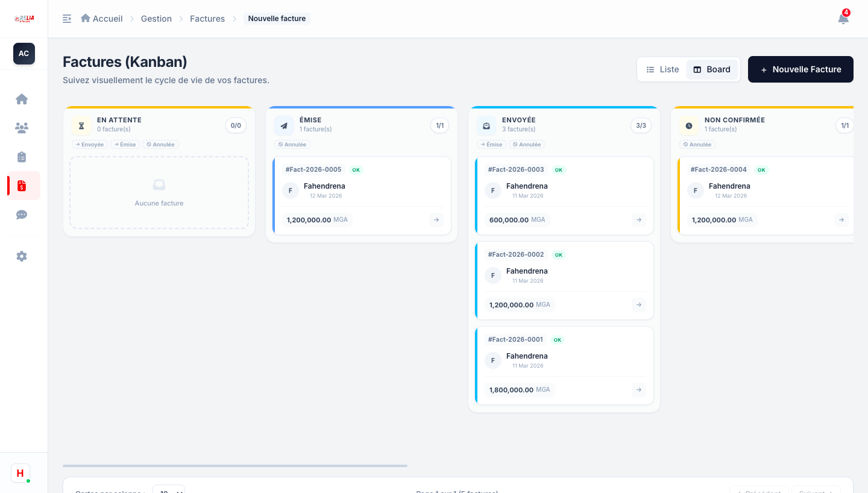The width and height of the screenshot is (868, 493).
Task: Click the paper plane icon on Émise column
Action: (x=284, y=125)
